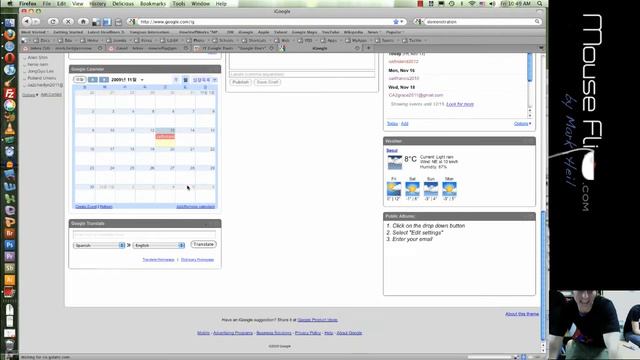
Task: Go to next month in Google Calendar
Action: [104, 80]
